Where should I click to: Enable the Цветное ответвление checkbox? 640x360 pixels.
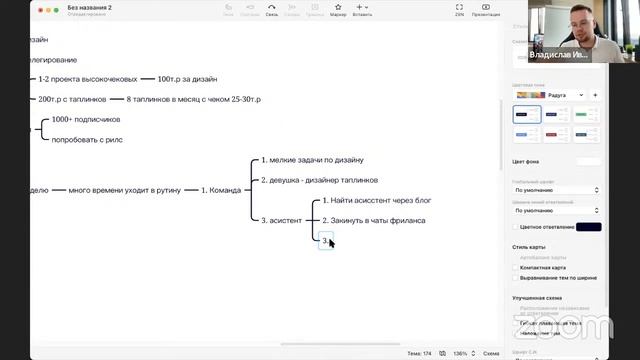coord(515,227)
